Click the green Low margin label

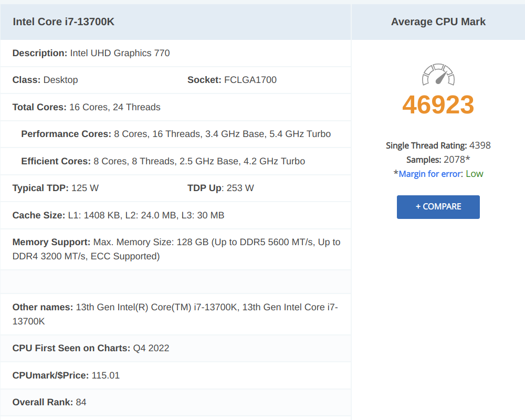pos(475,174)
